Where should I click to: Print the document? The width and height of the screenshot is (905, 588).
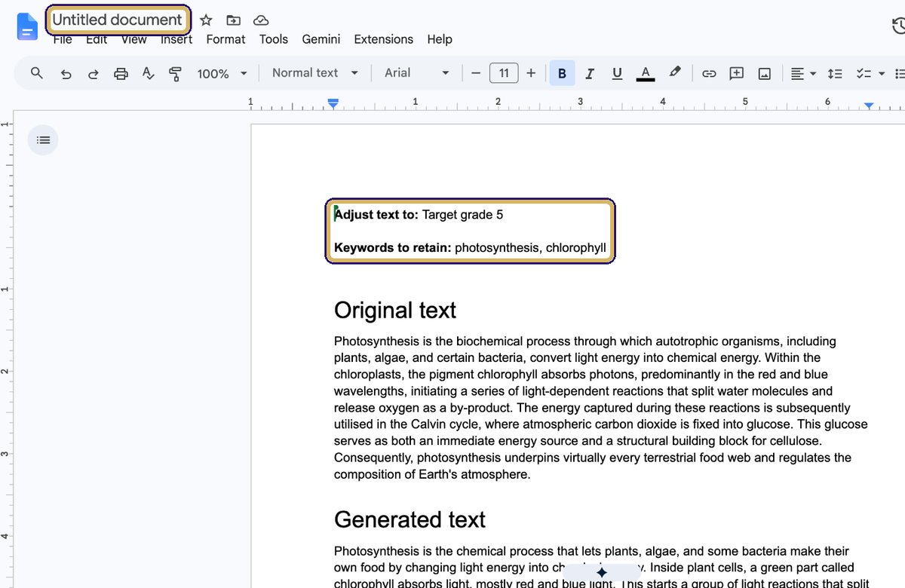121,73
